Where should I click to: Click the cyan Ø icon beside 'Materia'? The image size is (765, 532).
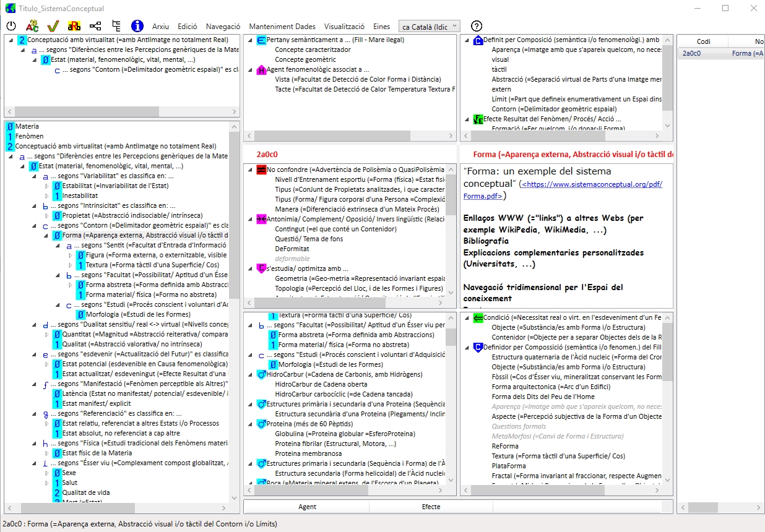click(10, 126)
